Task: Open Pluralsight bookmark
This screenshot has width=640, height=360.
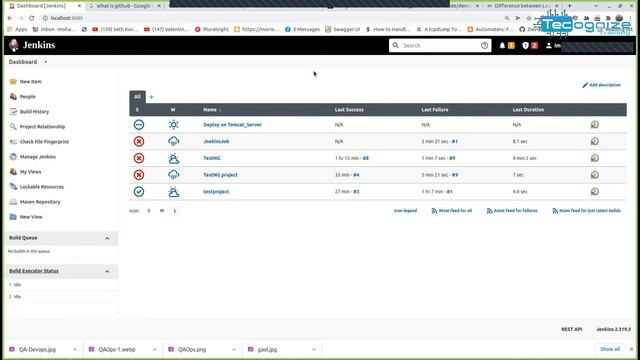Action: point(211,29)
